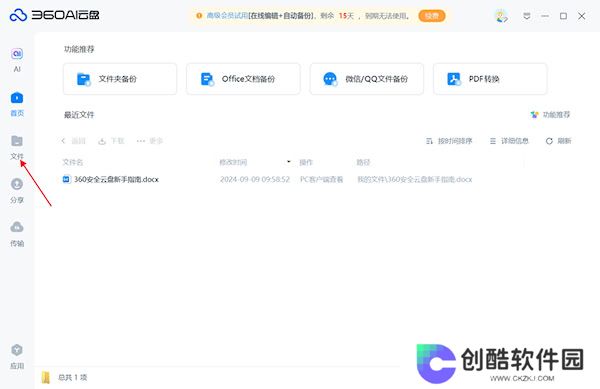The image size is (600, 389).
Task: Click the 下载 download toolbar button
Action: (111, 141)
